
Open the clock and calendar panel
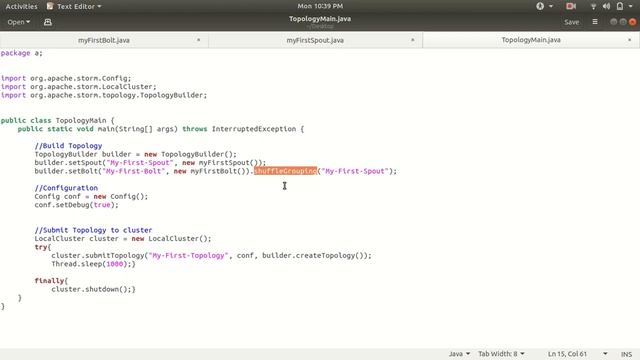point(320,6)
